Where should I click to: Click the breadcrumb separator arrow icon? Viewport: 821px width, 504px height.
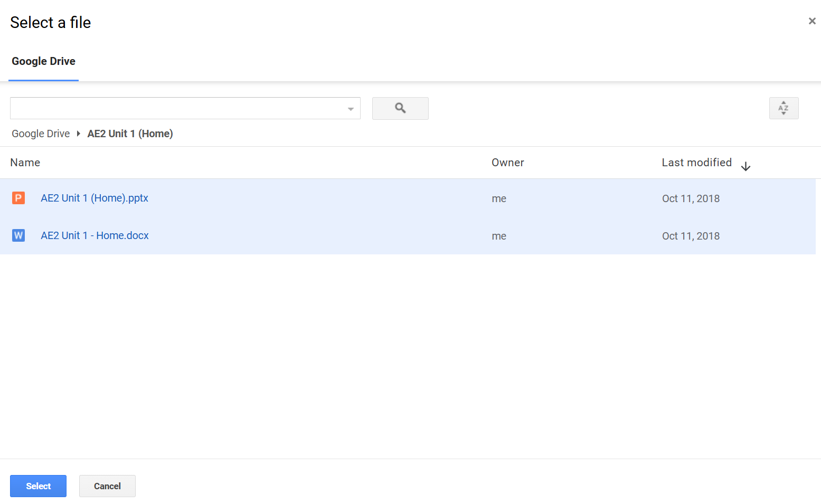[x=78, y=134]
